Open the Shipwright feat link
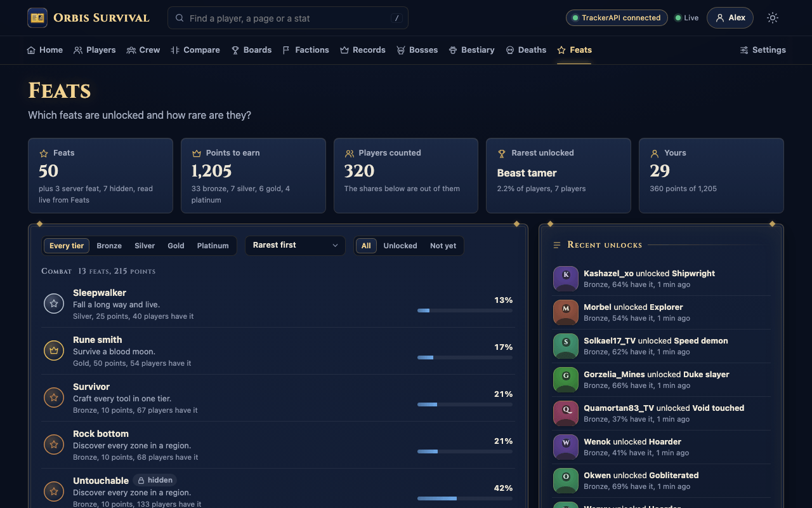This screenshot has width=812, height=508. point(693,274)
